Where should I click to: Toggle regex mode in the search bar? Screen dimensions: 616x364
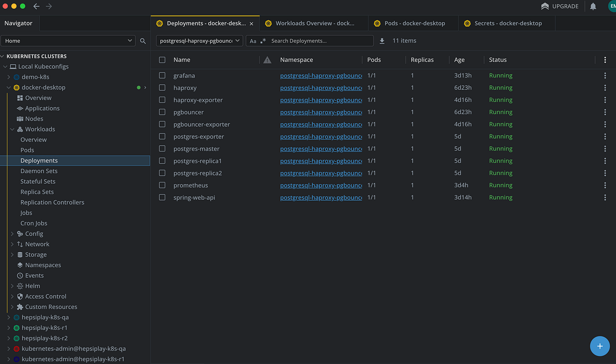pos(264,40)
